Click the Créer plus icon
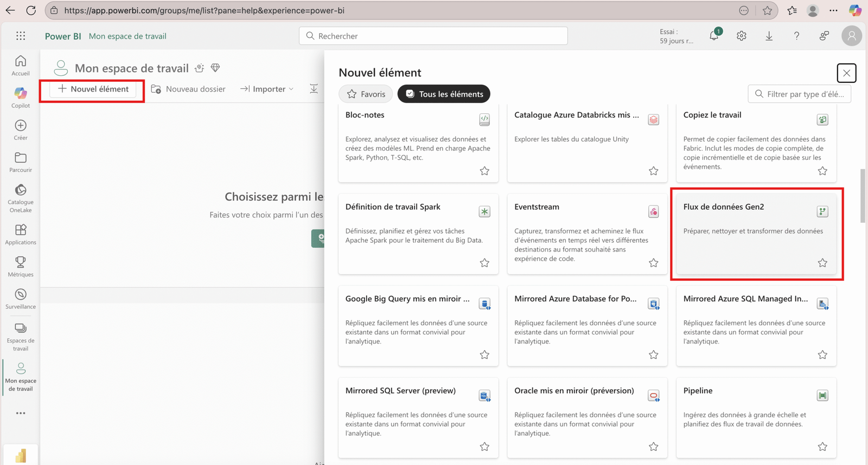Viewport: 868px width, 465px height. click(x=21, y=126)
